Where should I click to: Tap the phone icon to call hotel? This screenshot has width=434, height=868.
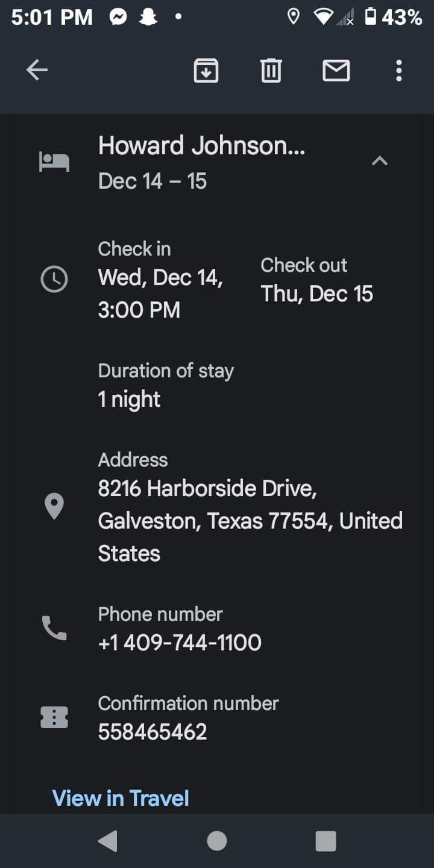(x=54, y=628)
